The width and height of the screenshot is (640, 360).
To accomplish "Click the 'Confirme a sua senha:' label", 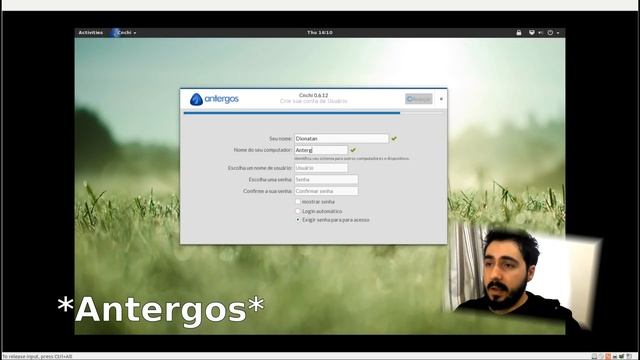I will (x=267, y=191).
